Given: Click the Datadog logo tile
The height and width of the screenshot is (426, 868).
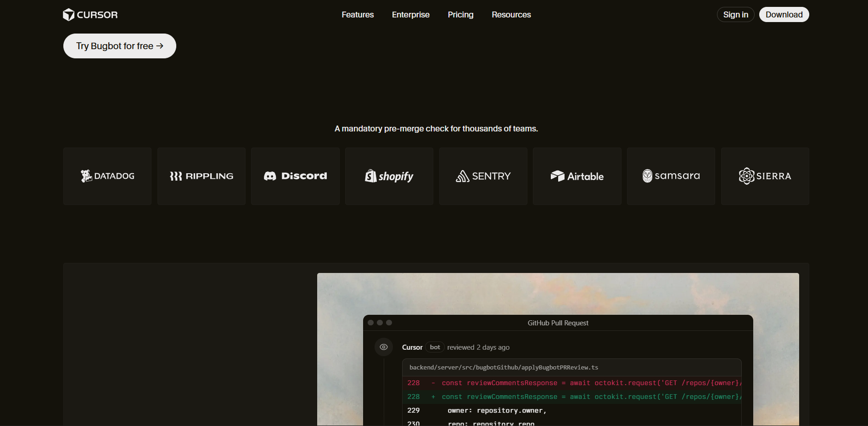Looking at the screenshot, I should (x=107, y=176).
